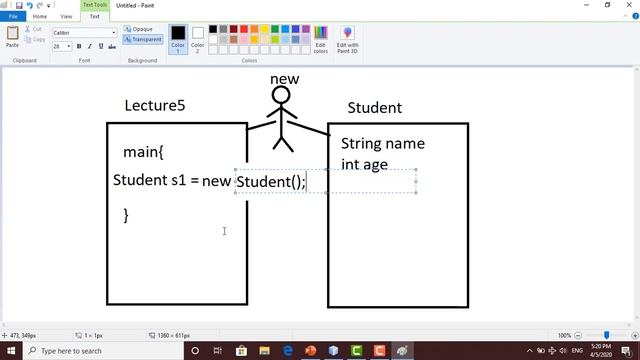
Task: Click the Type here to search box
Action: click(103, 351)
